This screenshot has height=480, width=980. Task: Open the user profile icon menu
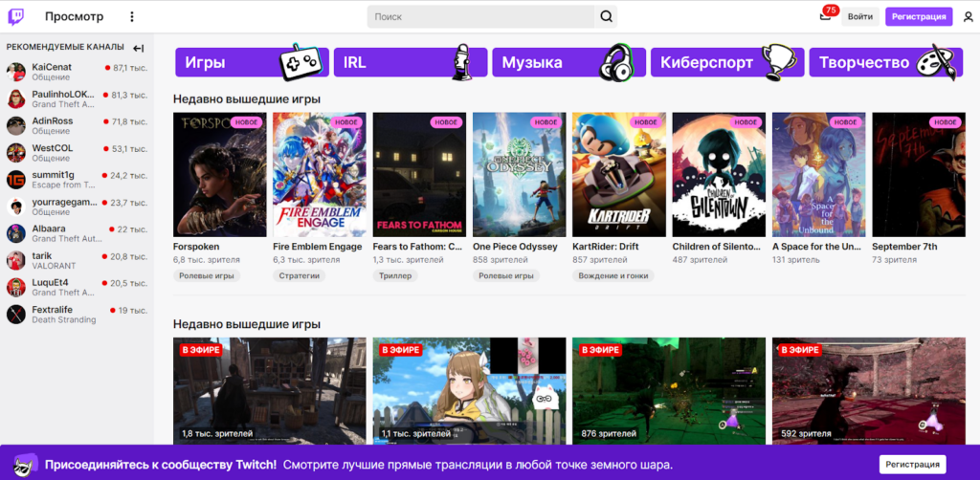968,16
